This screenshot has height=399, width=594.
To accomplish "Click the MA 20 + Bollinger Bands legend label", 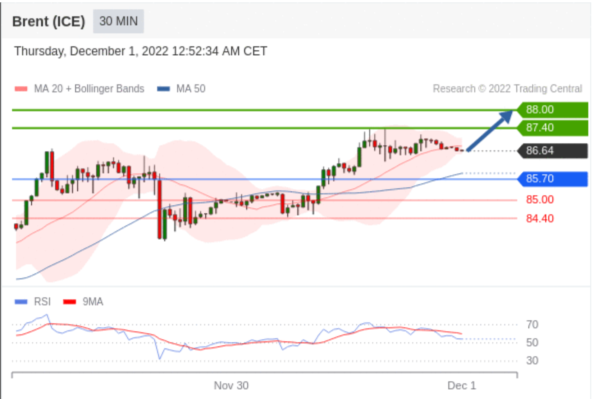I will [89, 89].
